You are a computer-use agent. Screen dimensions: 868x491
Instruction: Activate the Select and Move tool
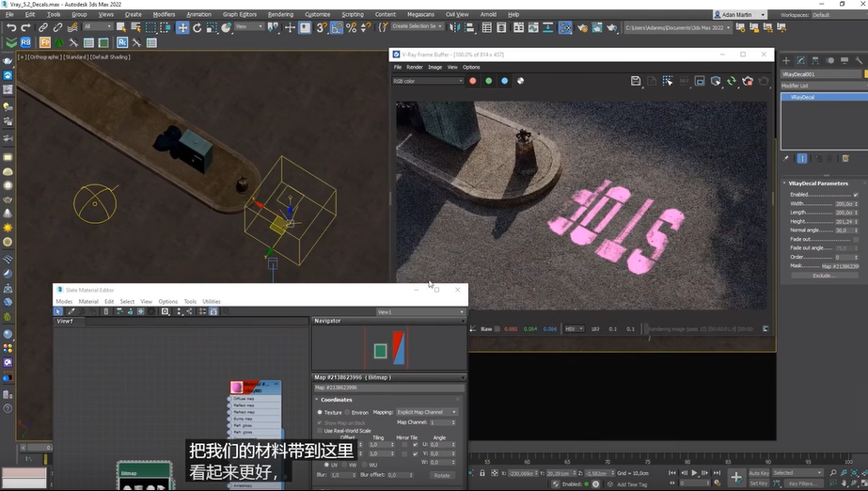pos(182,27)
